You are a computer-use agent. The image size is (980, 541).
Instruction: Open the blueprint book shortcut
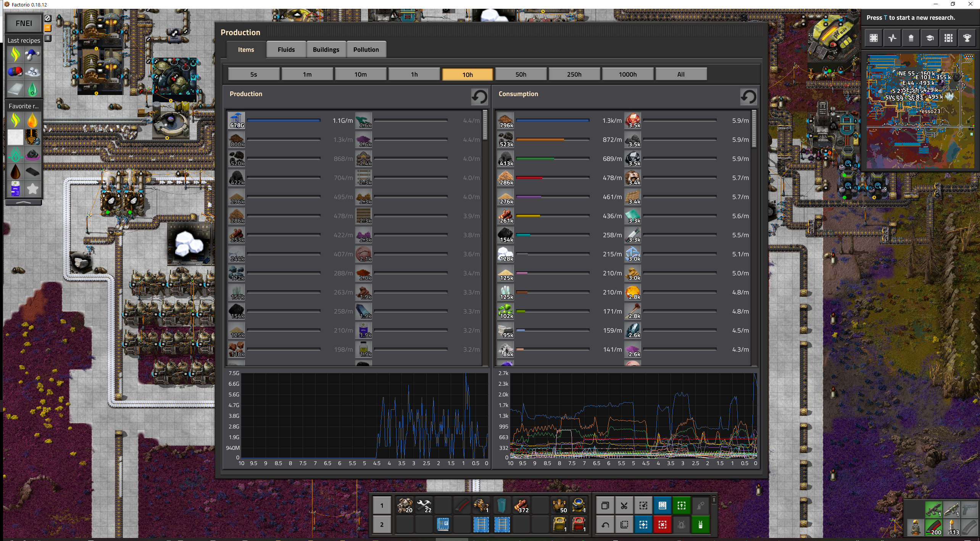point(662,506)
